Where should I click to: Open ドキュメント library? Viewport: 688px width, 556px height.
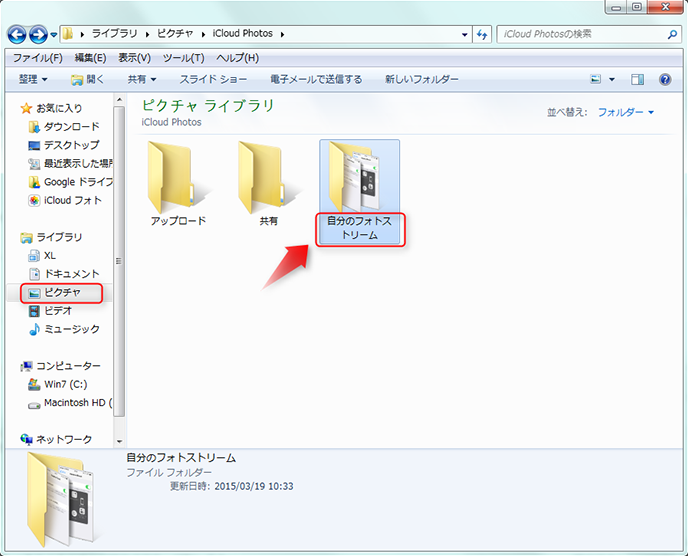coord(72,274)
